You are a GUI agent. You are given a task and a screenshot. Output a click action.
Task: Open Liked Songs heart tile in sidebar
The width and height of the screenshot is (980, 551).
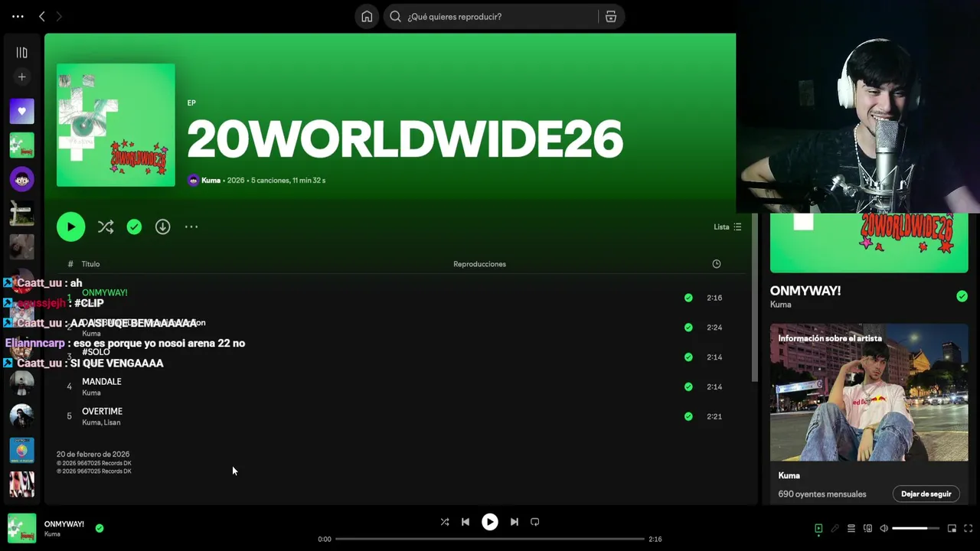coord(21,111)
